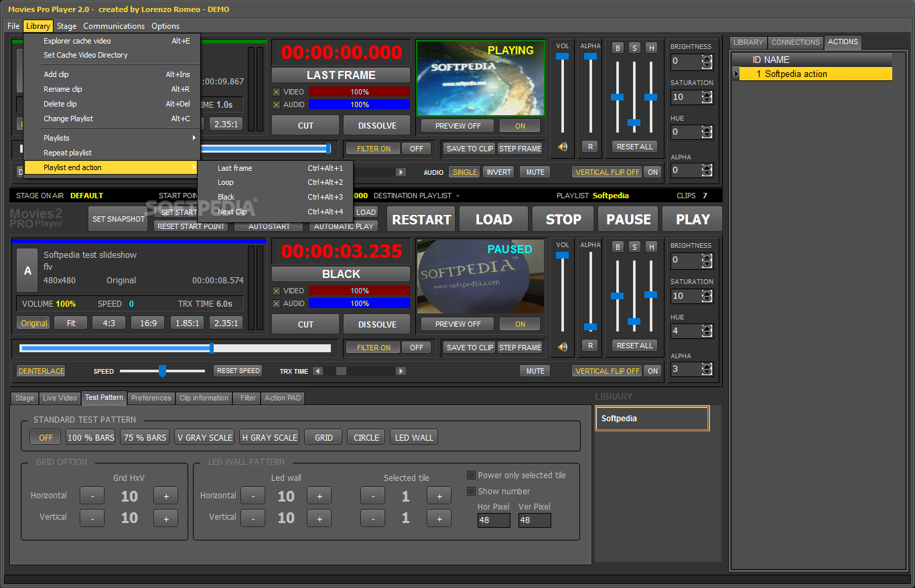Click the ALPHA spinner arrows in PAUSED deck
This screenshot has width=915, height=588.
707,369
